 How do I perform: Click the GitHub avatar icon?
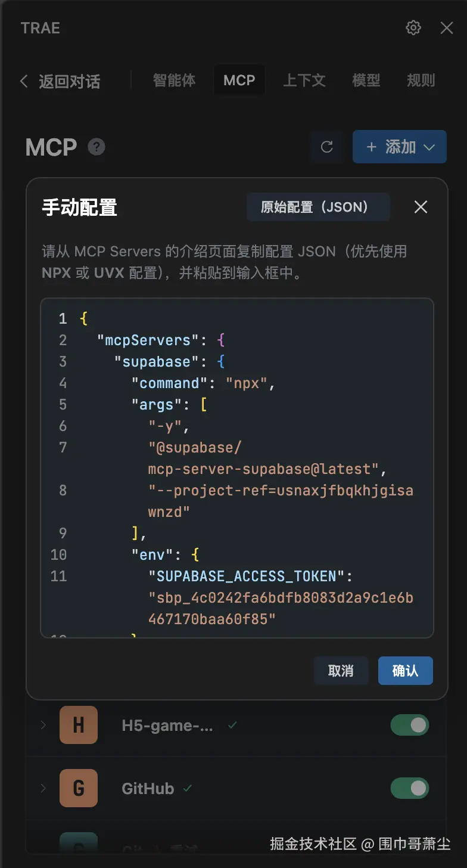click(x=79, y=788)
